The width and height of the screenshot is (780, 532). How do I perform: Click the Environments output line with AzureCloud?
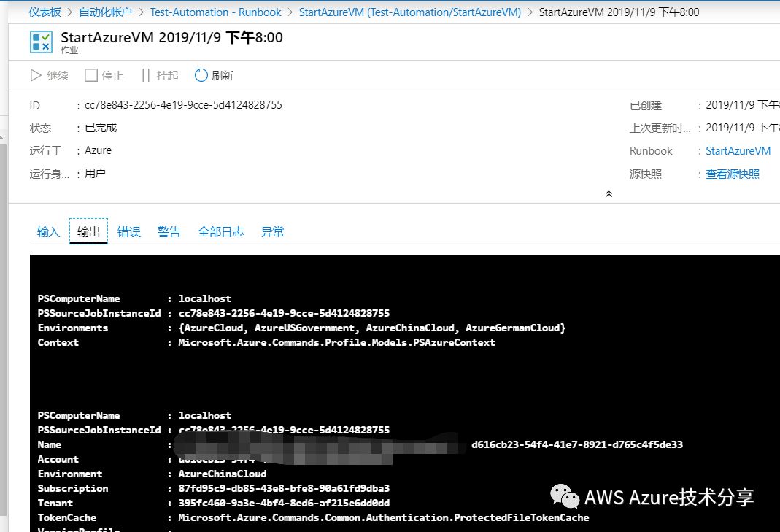[x=301, y=328]
